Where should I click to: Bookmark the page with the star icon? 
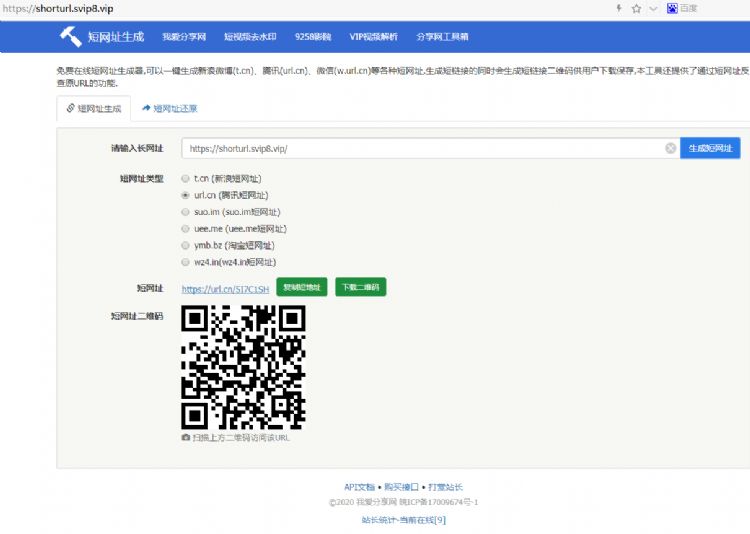coord(636,9)
